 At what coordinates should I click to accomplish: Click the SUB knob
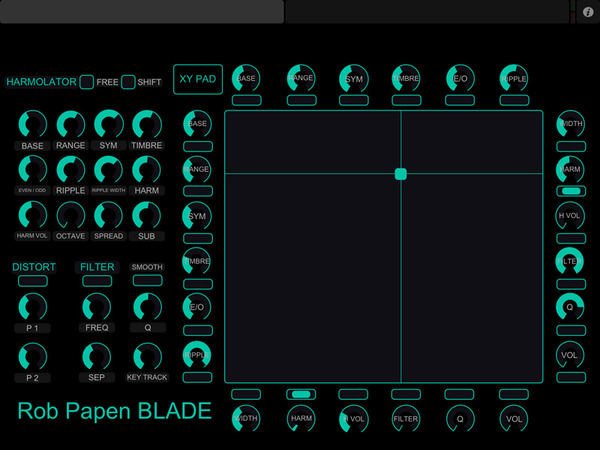[147, 215]
